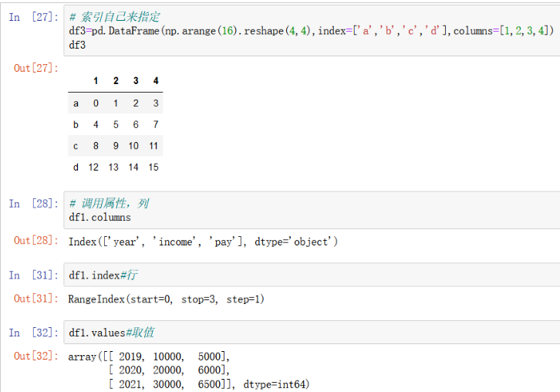The width and height of the screenshot is (560, 392).
Task: Select the In [31] prompt label
Action: 34,275
